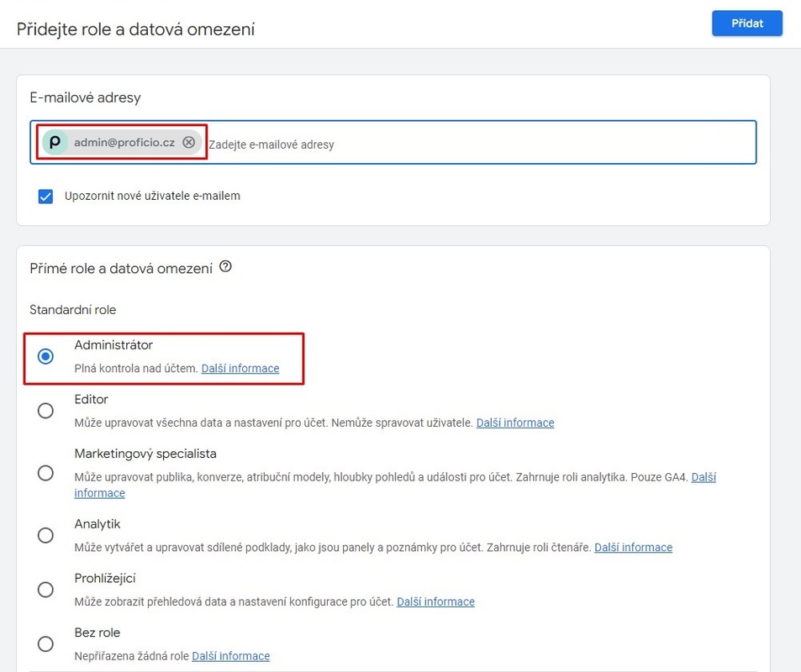Viewport: 801px width, 672px height.
Task: Click the admin@proficio.cz address chip
Action: click(x=122, y=142)
